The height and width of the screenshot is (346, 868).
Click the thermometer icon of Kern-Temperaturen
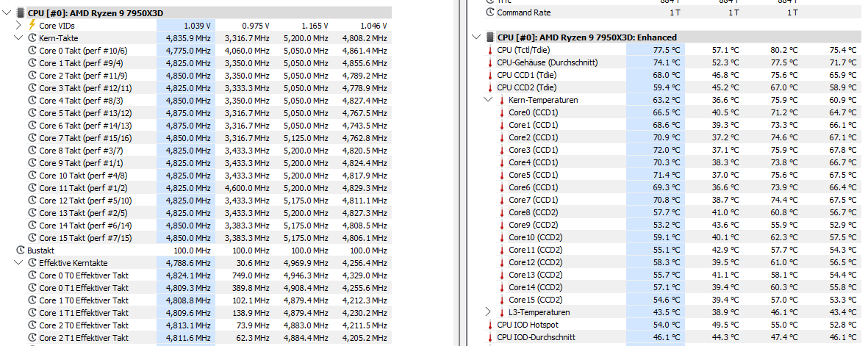click(501, 100)
